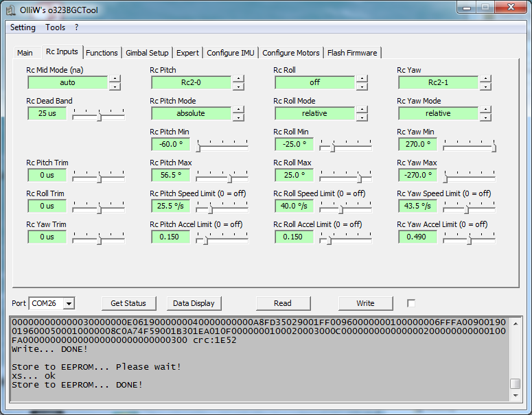Image resolution: width=532 pixels, height=415 pixels.
Task: Open the Setting menu
Action: point(23,27)
